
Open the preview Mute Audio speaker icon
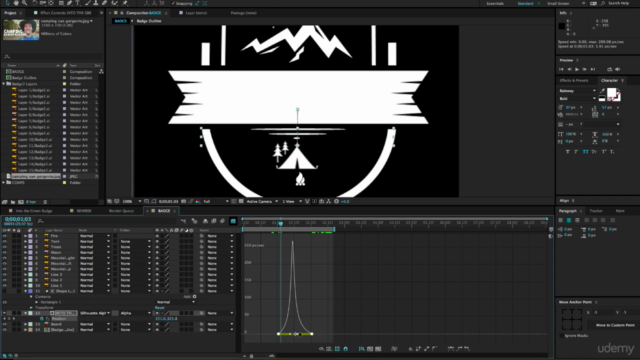pos(618,69)
